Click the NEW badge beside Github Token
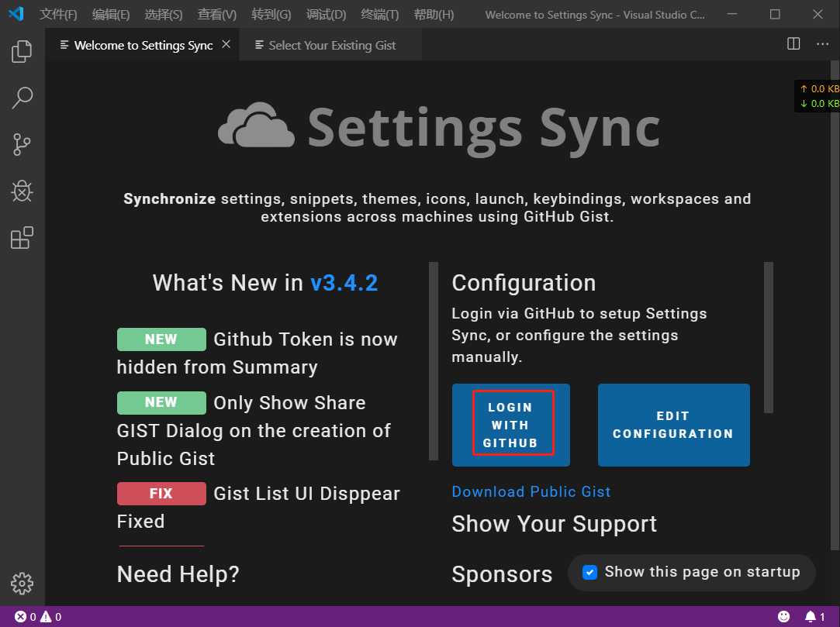Screen dimensions: 840x627 [x=161, y=339]
